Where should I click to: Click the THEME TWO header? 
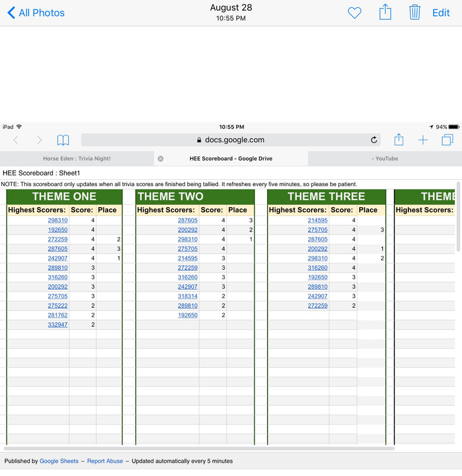[195, 197]
